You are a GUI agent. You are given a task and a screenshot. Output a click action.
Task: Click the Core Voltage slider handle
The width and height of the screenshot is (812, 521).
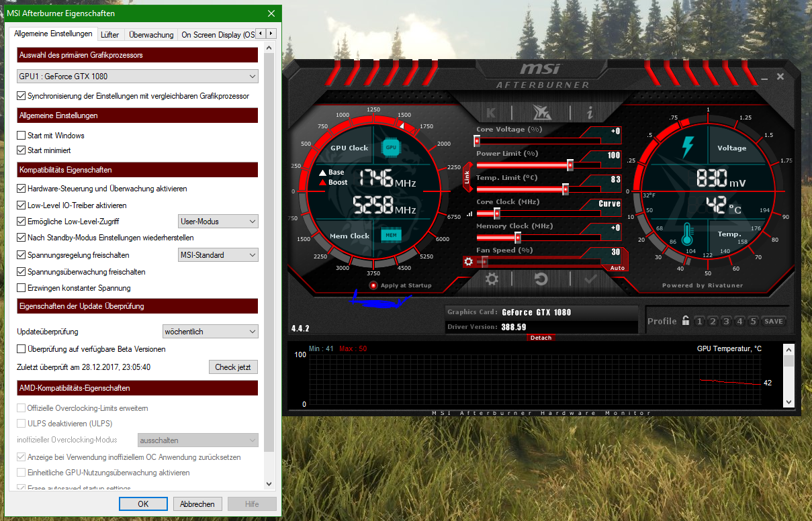477,141
